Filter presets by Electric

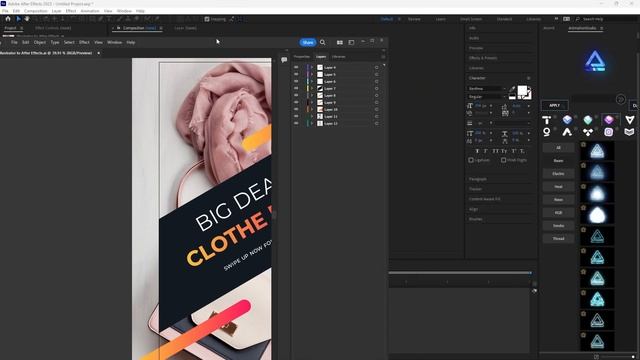pos(558,173)
